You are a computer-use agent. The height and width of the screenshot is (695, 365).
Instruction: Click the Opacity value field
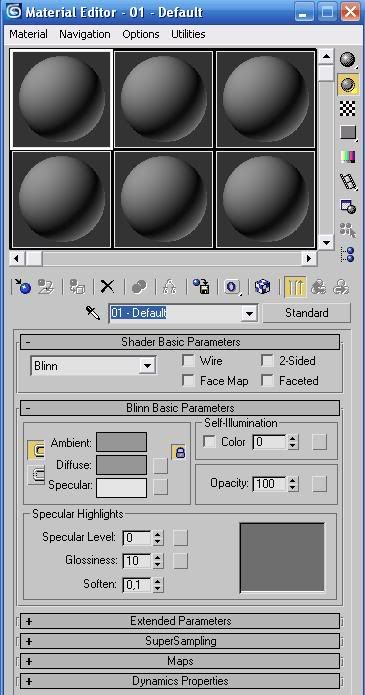pyautogui.click(x=269, y=484)
